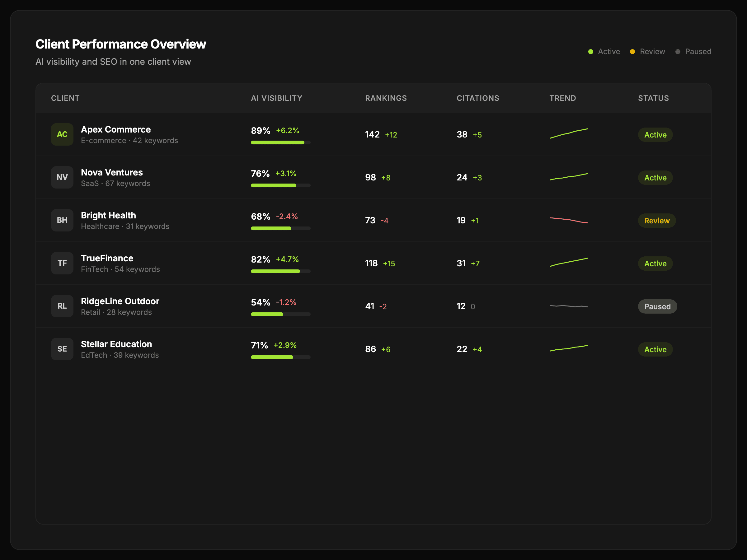
Task: Click the red trend sparkline for Bright Health
Action: tap(569, 220)
